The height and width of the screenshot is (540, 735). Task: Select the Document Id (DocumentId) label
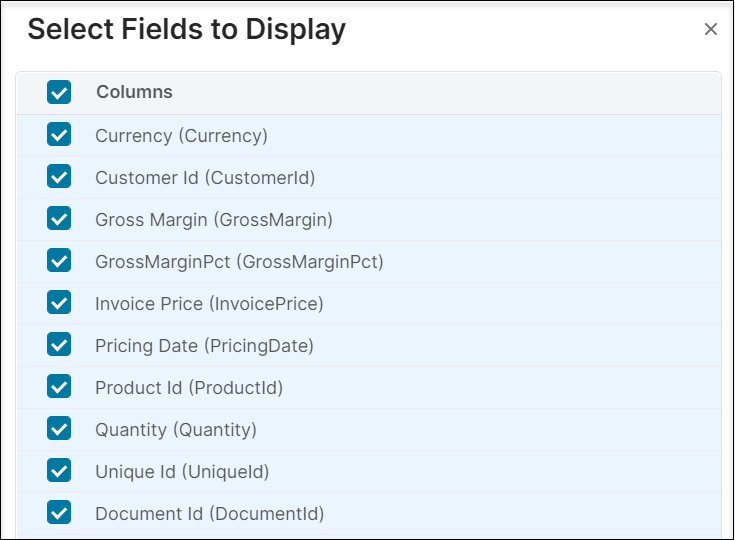[x=209, y=514]
